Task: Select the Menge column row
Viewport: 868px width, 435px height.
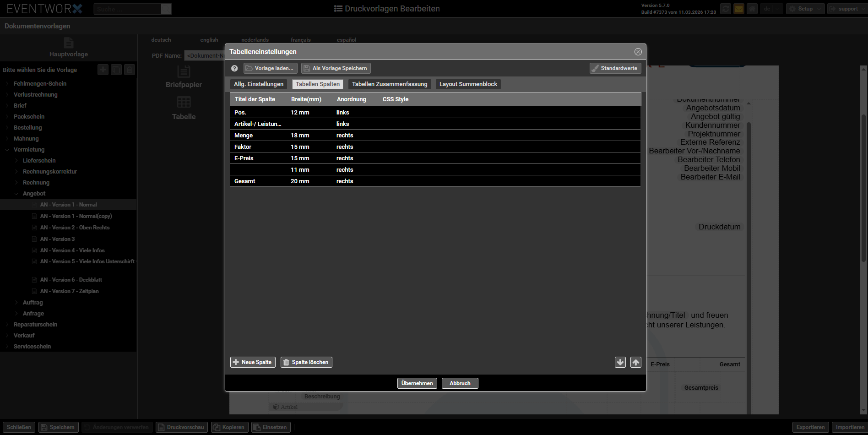Action: (244, 136)
